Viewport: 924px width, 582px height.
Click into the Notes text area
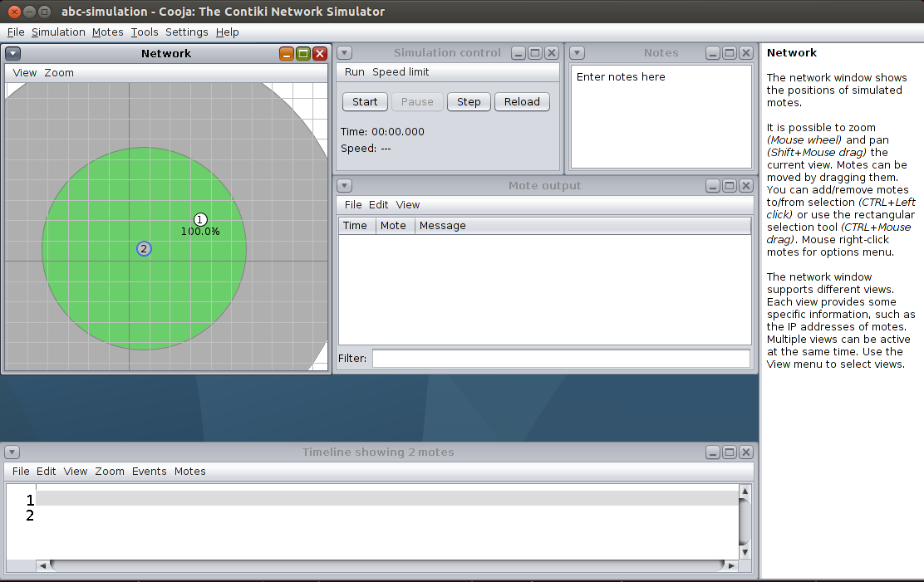click(x=661, y=116)
